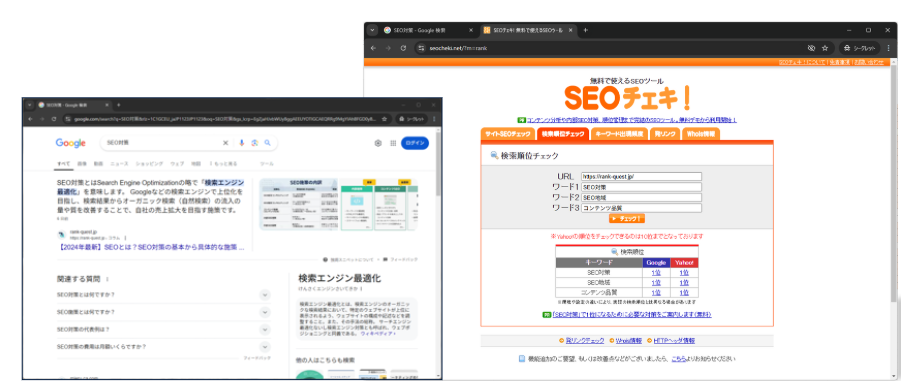Clear the Google search box with the X icon
Viewport: 901px width, 381px height.
[226, 143]
